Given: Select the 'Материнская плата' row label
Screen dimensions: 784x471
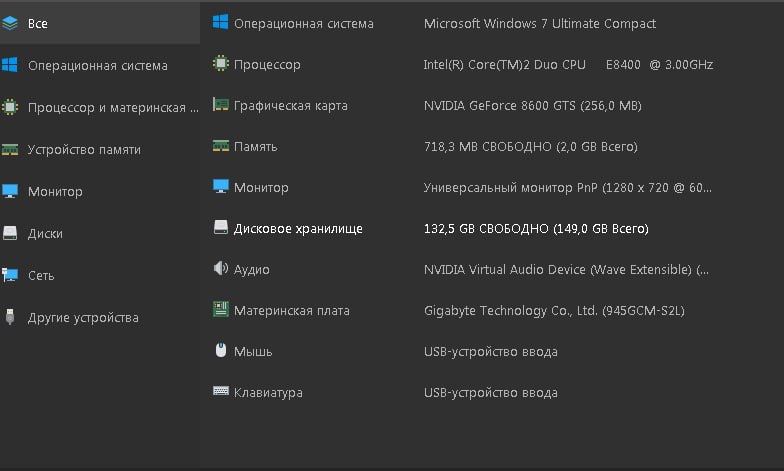Looking at the screenshot, I should [292, 310].
